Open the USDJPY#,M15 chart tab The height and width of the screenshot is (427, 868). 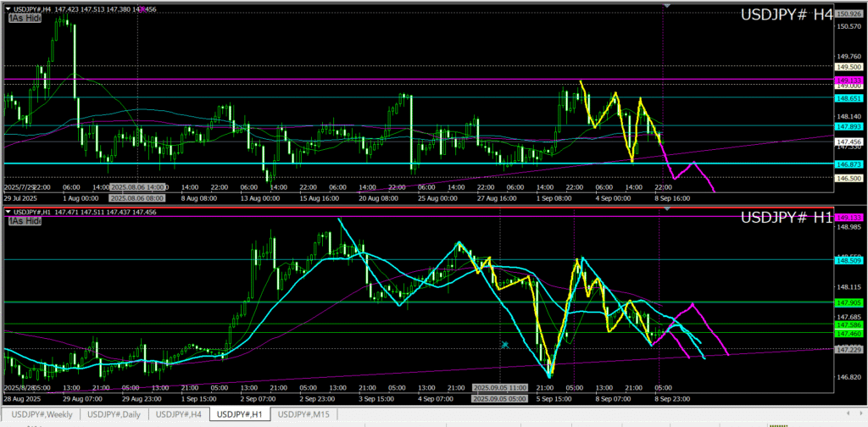point(303,414)
